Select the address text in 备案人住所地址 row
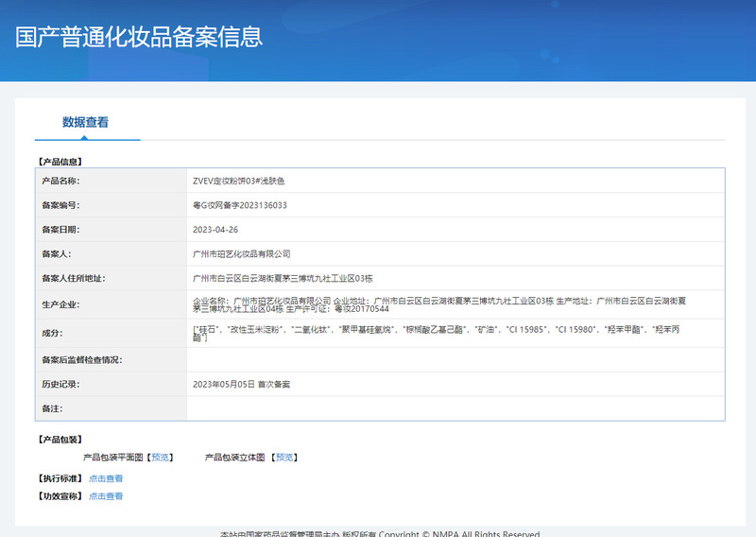756x537 pixels. click(x=283, y=278)
